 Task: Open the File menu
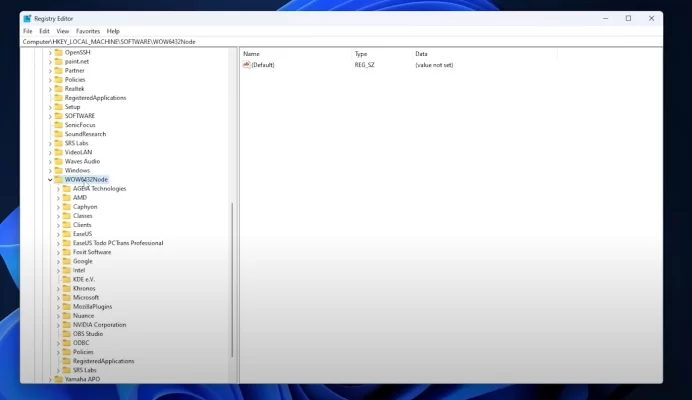pos(28,31)
